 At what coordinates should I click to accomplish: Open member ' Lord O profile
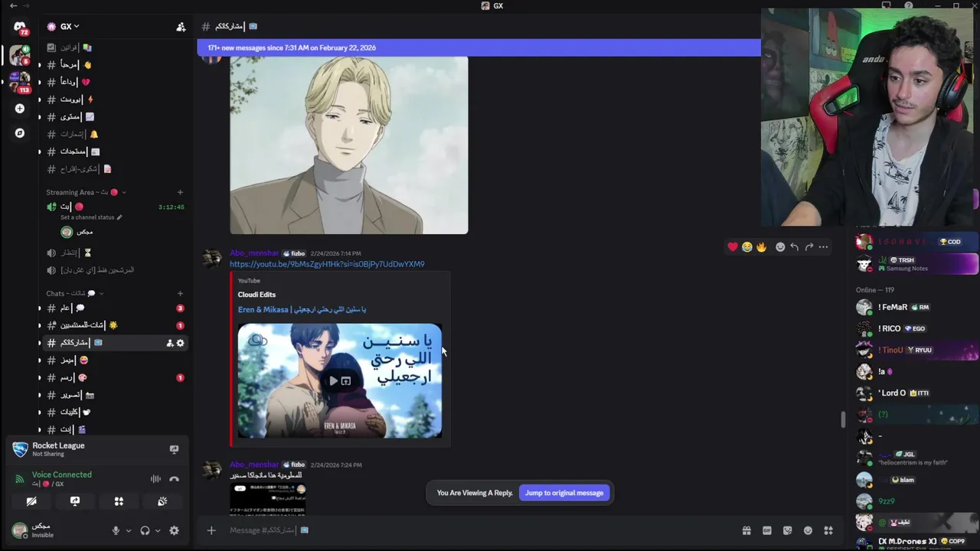point(916,393)
